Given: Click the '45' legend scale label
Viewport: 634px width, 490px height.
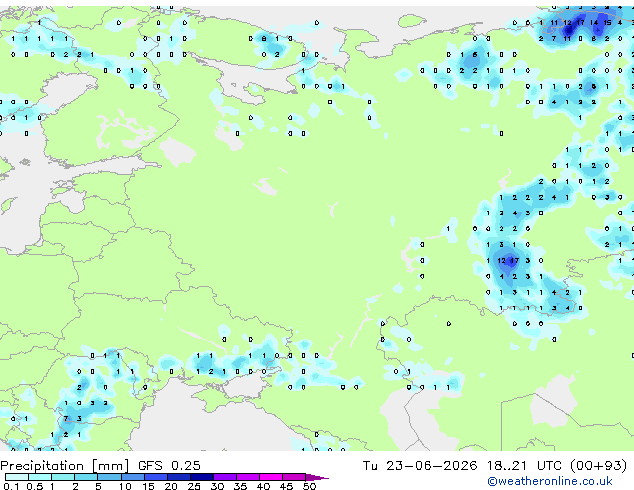Looking at the screenshot, I should 287,486.
